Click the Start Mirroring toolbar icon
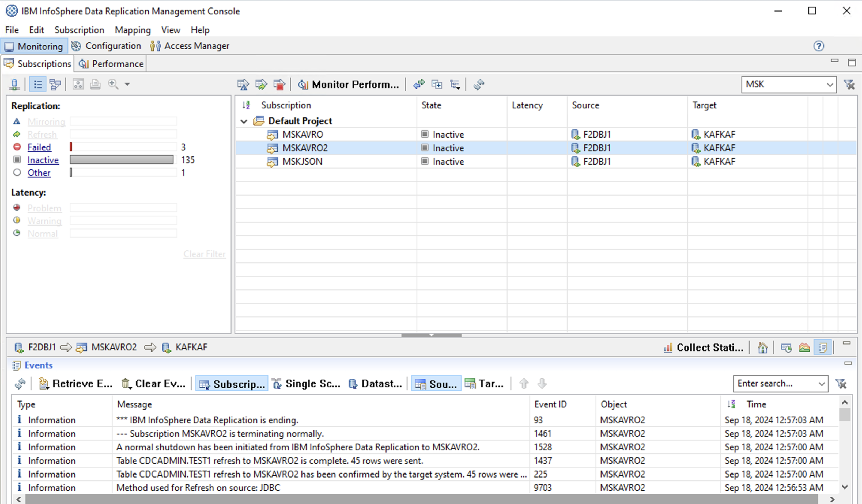 [x=243, y=85]
